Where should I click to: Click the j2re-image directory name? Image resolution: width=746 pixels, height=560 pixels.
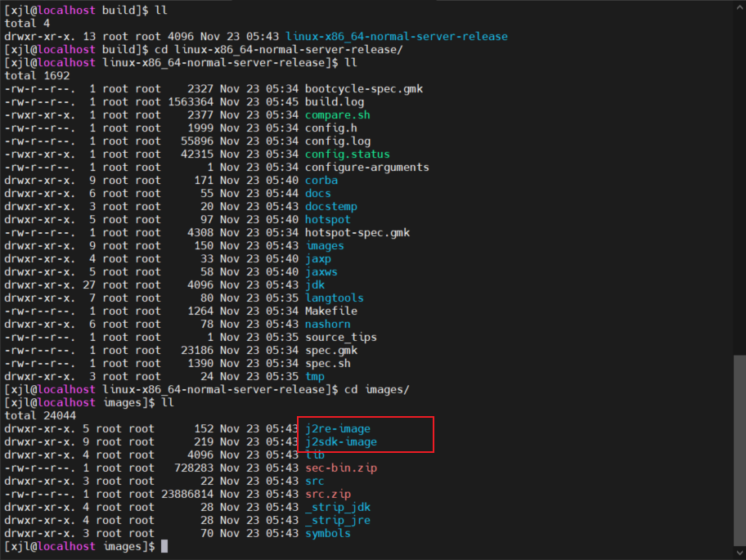[338, 429]
